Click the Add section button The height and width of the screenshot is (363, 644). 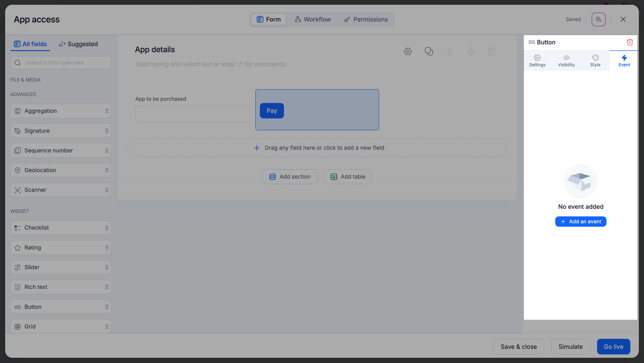289,177
